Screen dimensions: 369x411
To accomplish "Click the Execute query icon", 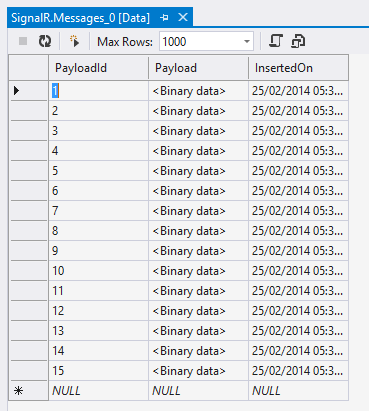I will (74, 41).
